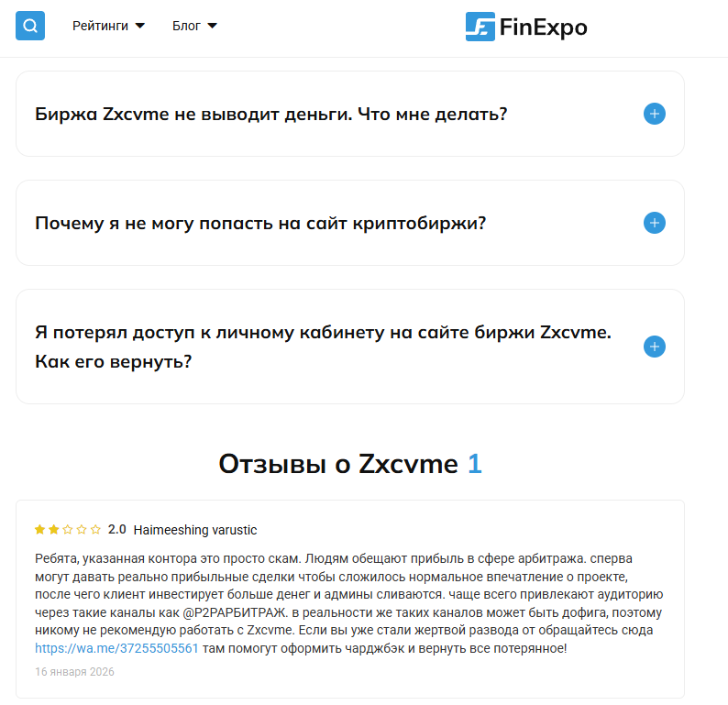Click plus icon for lost personal account access
This screenshot has width=728, height=705.
point(654,347)
